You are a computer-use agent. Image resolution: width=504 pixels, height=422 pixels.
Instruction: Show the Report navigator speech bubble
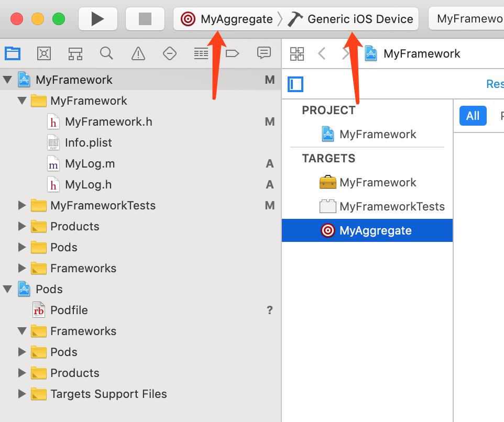(x=264, y=53)
